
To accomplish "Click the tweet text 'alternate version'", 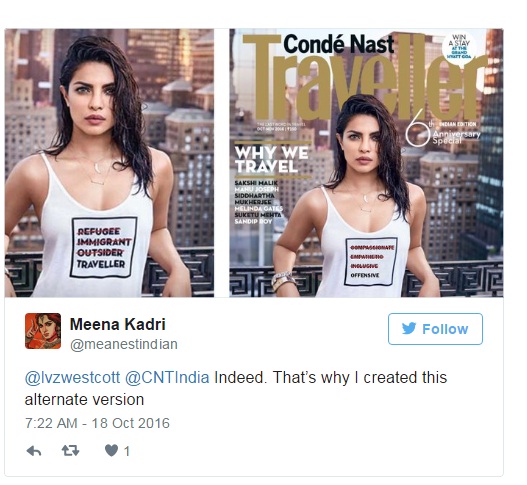I will [x=84, y=400].
